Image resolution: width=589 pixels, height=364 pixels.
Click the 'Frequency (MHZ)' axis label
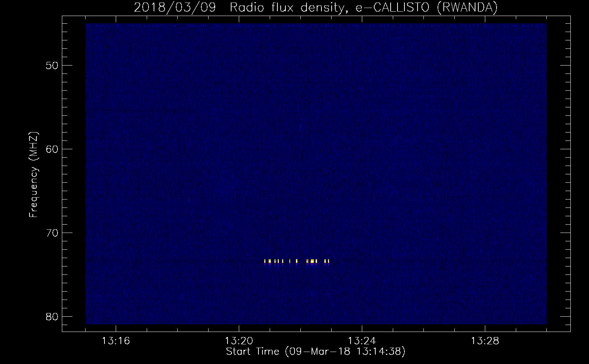click(x=33, y=175)
